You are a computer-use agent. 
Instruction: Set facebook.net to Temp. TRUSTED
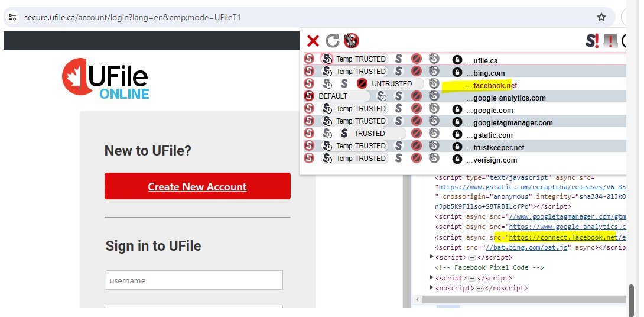(x=327, y=84)
